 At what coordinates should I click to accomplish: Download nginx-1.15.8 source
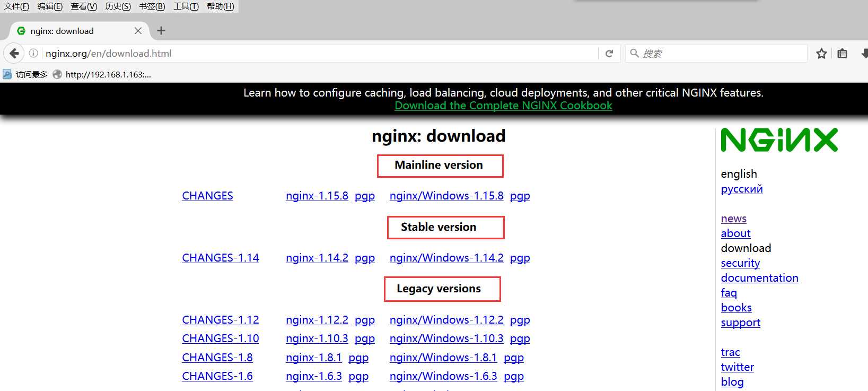pos(317,196)
